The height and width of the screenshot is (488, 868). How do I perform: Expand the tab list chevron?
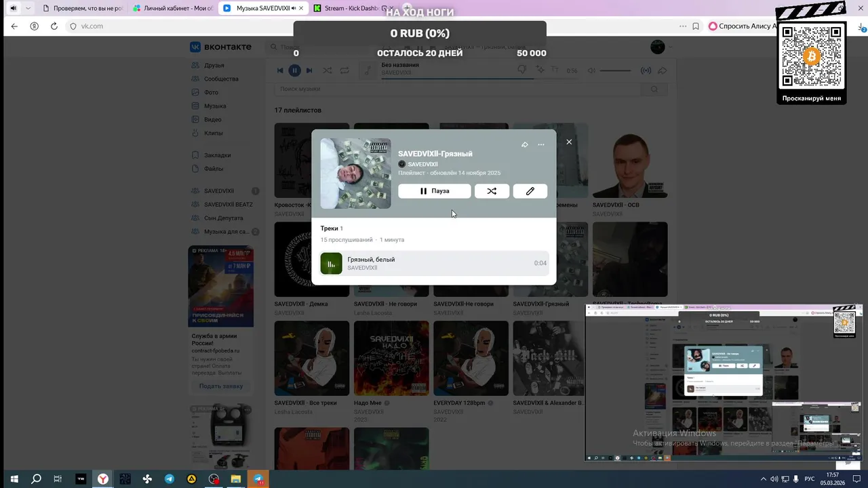28,8
